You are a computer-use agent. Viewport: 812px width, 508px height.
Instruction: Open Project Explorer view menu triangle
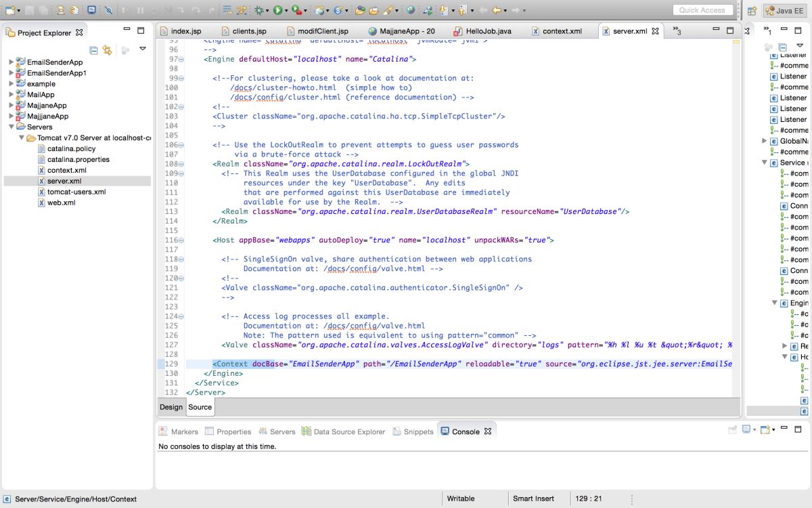click(x=143, y=49)
